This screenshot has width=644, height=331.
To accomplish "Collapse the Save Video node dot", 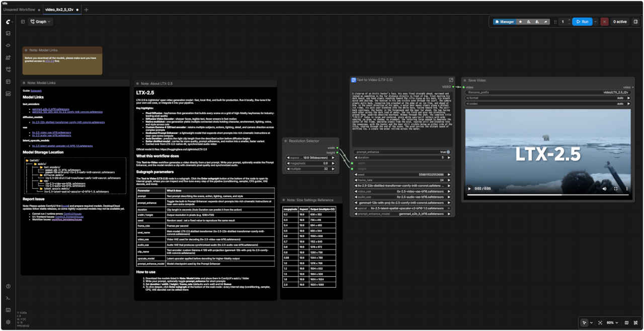I will [x=465, y=80].
